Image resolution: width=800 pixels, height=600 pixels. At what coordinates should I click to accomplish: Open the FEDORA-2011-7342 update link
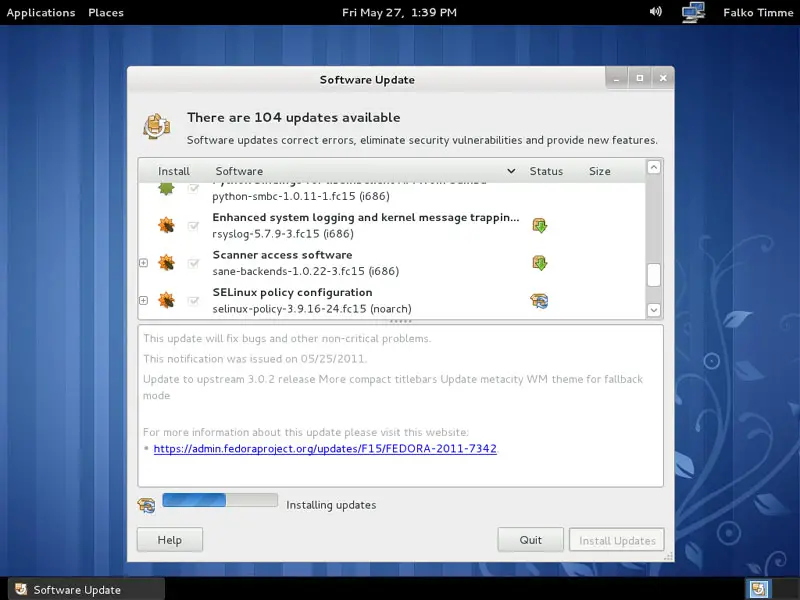325,448
